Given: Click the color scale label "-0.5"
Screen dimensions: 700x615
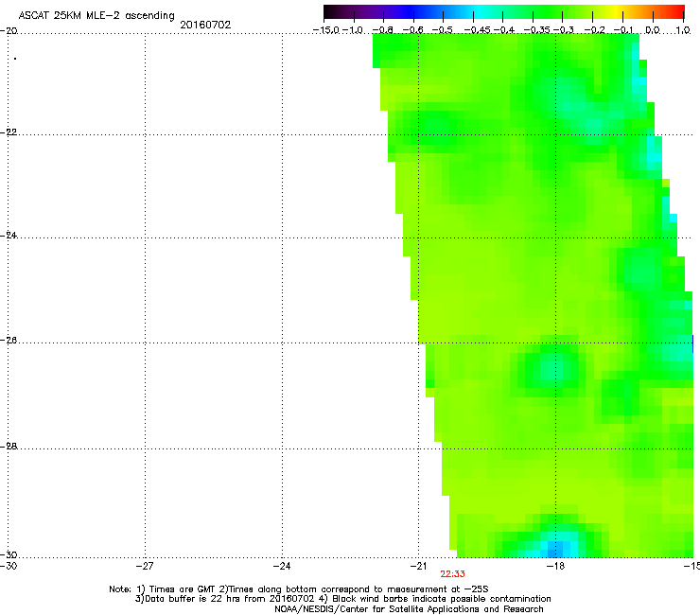Looking at the screenshot, I should 443,30.
